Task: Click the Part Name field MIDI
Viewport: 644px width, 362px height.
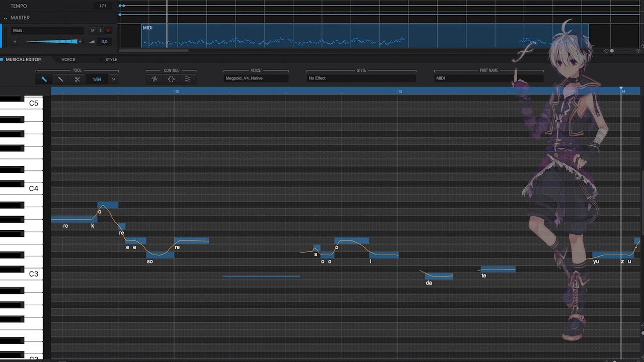Action: point(489,78)
